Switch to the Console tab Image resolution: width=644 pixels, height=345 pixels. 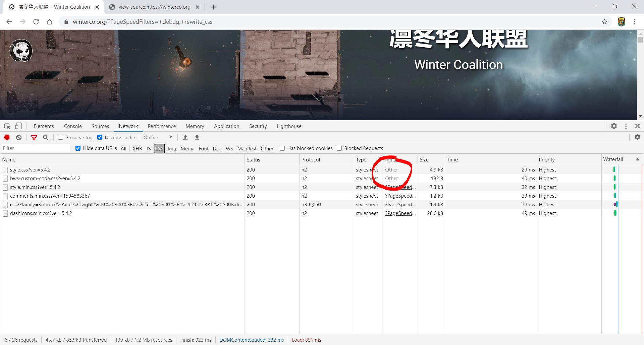[73, 126]
